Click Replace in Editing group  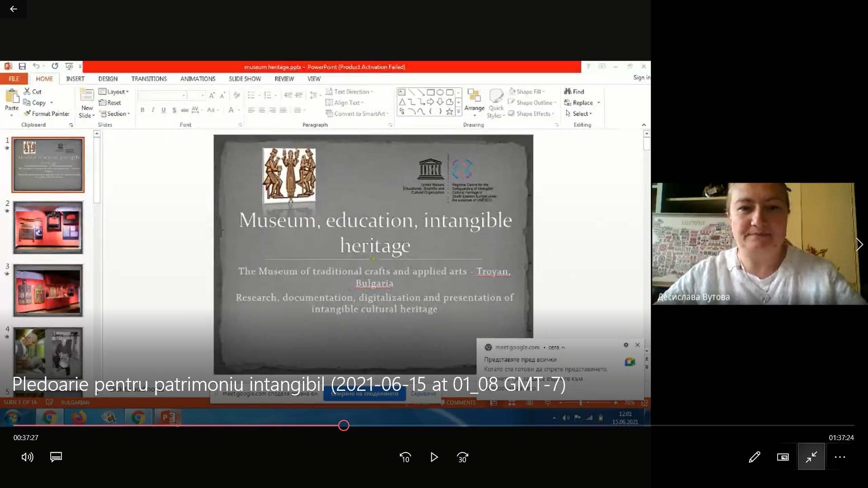582,103
